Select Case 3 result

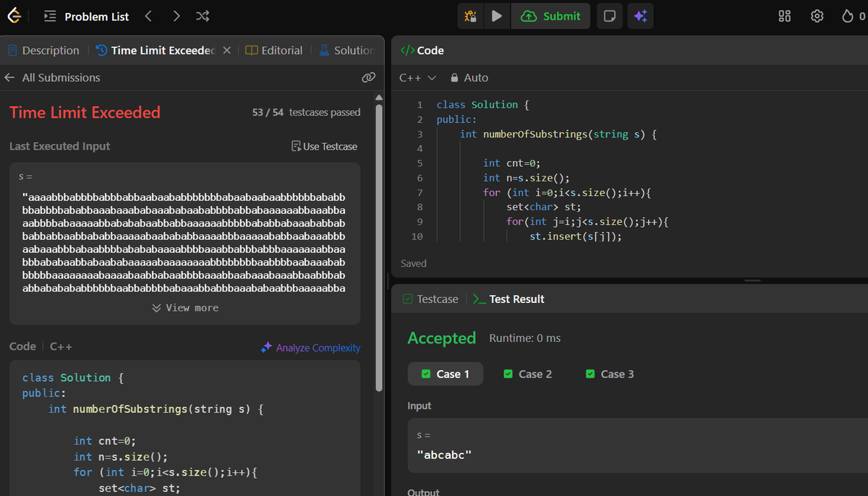point(610,374)
